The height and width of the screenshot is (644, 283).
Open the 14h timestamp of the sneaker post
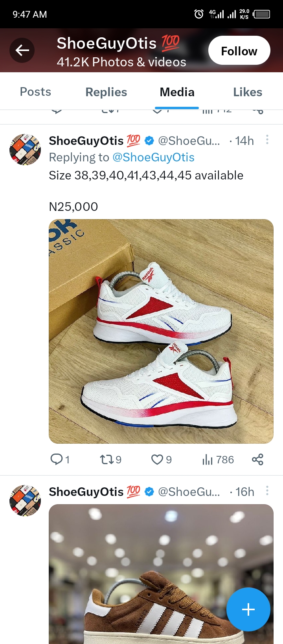pos(244,141)
